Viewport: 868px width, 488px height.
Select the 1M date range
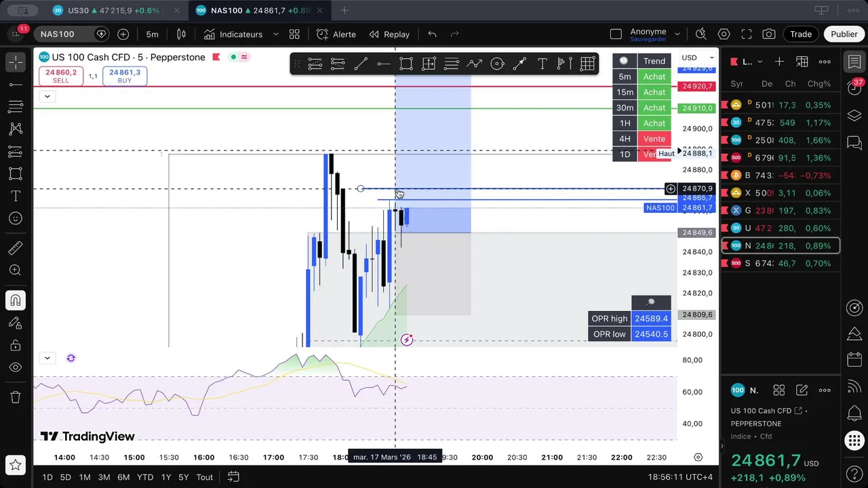click(x=84, y=477)
